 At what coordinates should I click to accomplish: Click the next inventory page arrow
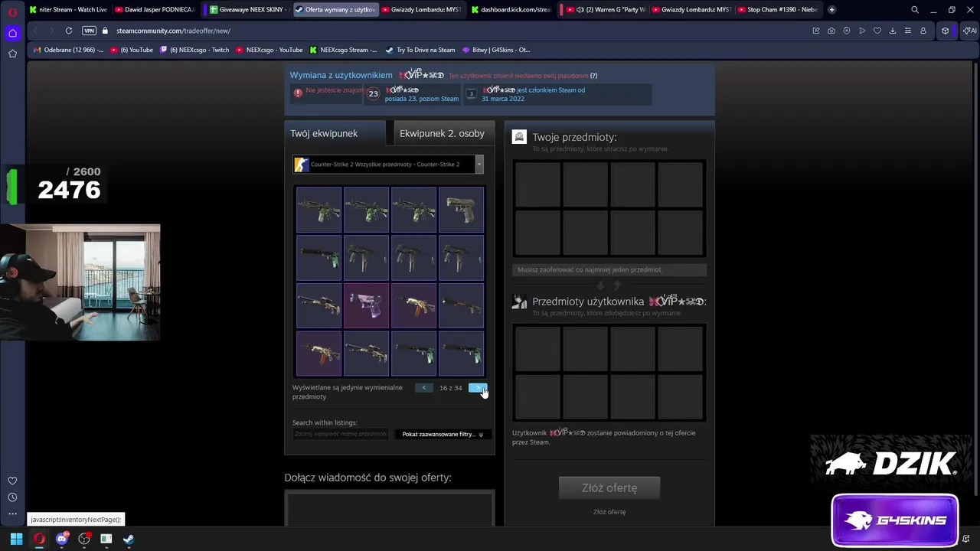coord(477,388)
